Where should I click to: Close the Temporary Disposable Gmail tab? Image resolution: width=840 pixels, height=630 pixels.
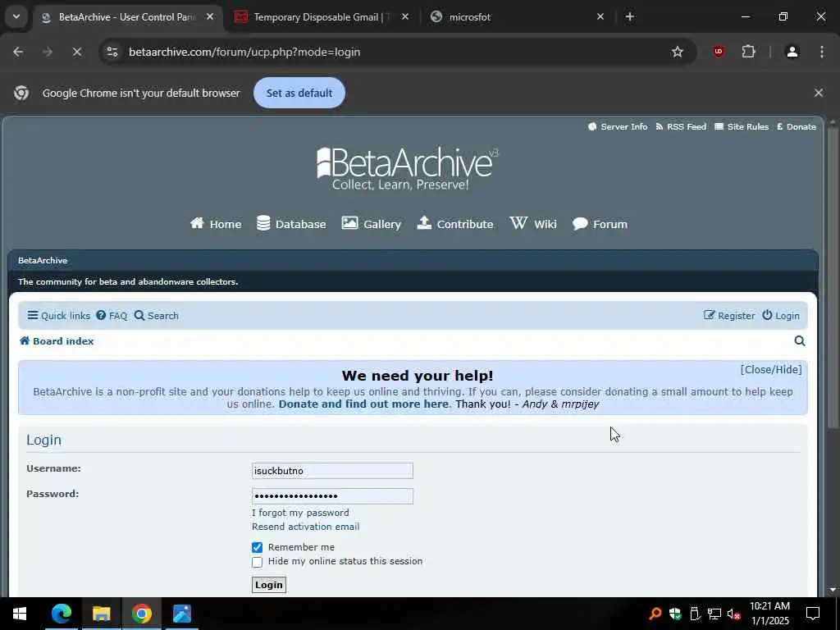click(x=405, y=17)
